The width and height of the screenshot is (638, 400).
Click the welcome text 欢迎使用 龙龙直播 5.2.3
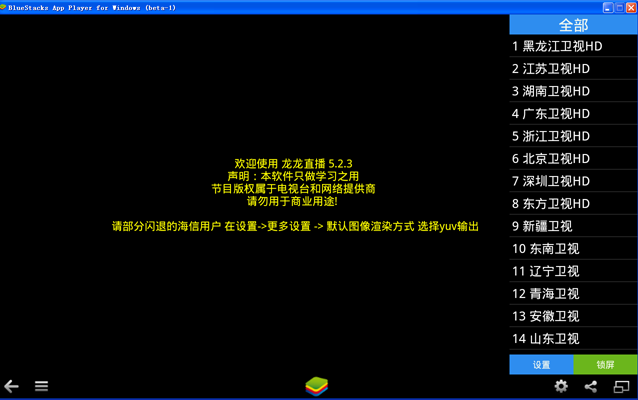click(293, 164)
